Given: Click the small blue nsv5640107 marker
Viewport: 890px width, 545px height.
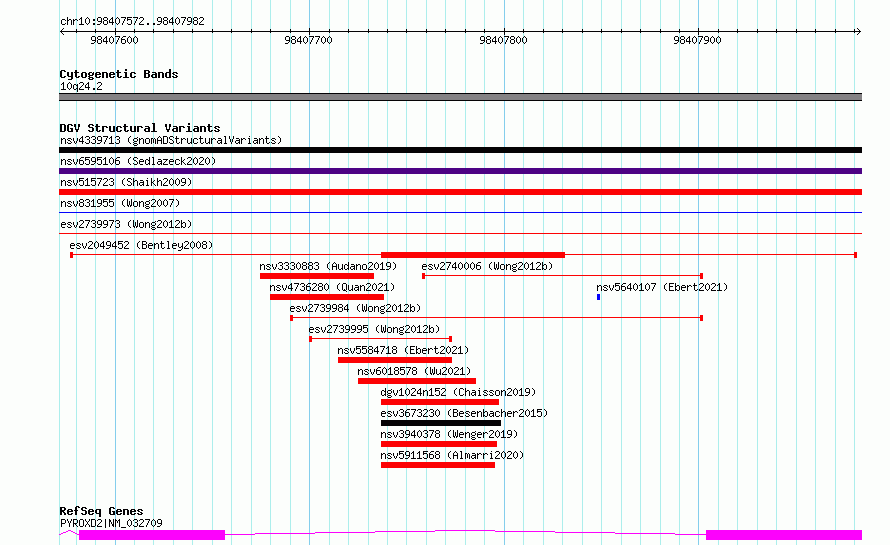Looking at the screenshot, I should pyautogui.click(x=598, y=297).
